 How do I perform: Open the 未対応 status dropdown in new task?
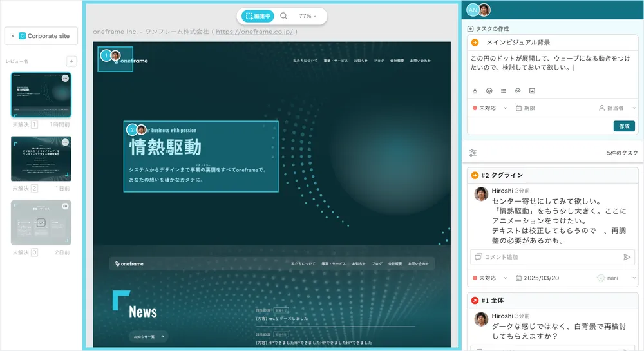489,108
